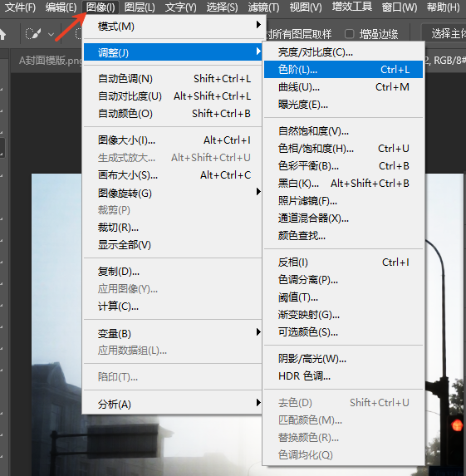Select the 调整(J) submenu item
This screenshot has width=466, height=476.
[173, 52]
